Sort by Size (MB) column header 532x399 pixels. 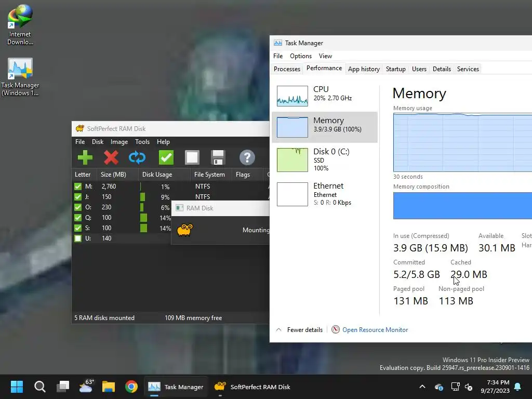(117, 175)
